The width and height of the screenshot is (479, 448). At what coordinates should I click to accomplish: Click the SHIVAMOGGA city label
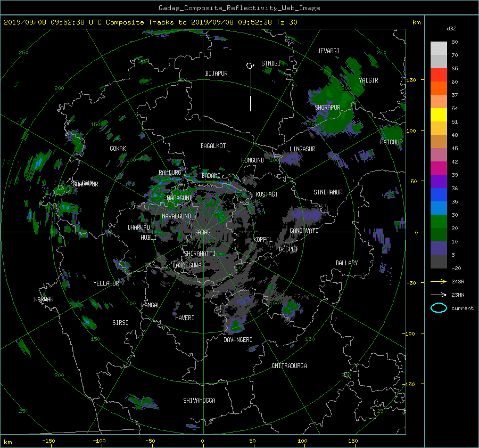(199, 401)
